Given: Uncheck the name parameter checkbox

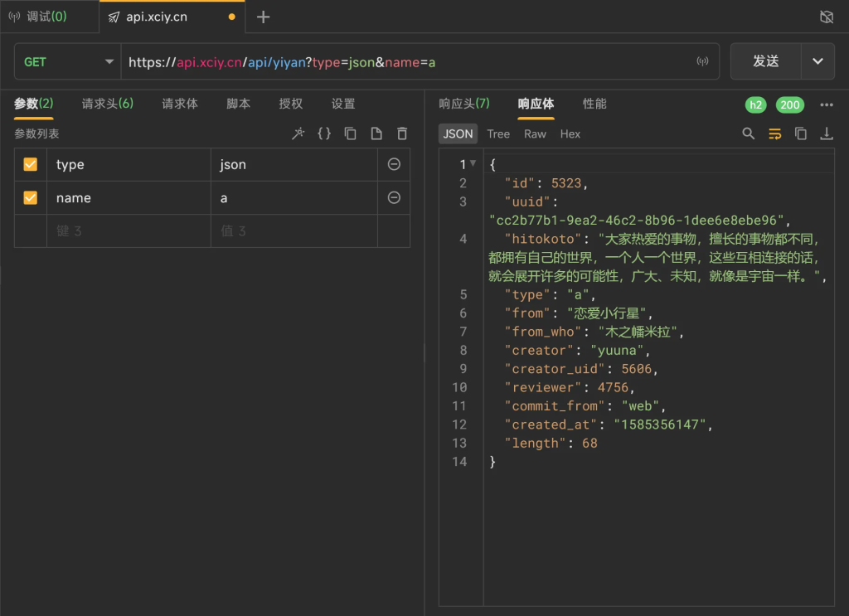Looking at the screenshot, I should [x=31, y=197].
